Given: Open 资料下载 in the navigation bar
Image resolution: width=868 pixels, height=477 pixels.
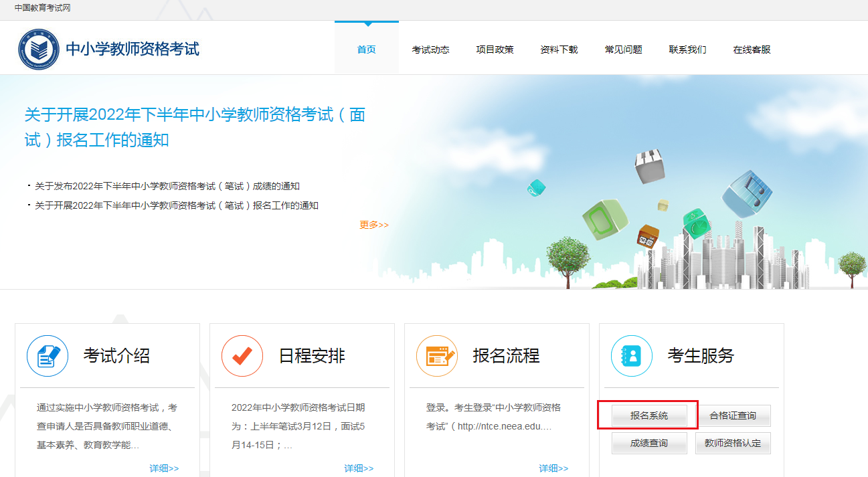Looking at the screenshot, I should (x=559, y=50).
